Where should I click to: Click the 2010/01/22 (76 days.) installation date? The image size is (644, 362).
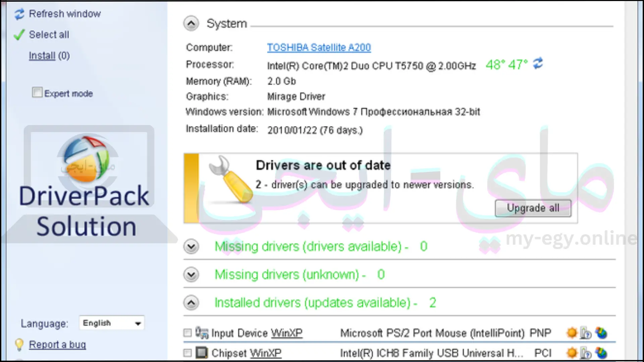(315, 130)
